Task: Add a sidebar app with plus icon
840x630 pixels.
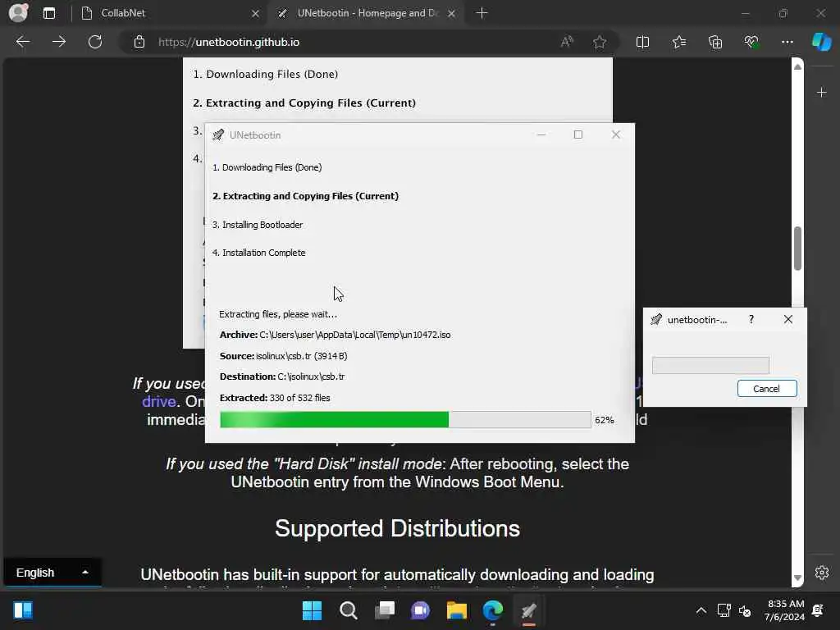Action: pyautogui.click(x=821, y=93)
